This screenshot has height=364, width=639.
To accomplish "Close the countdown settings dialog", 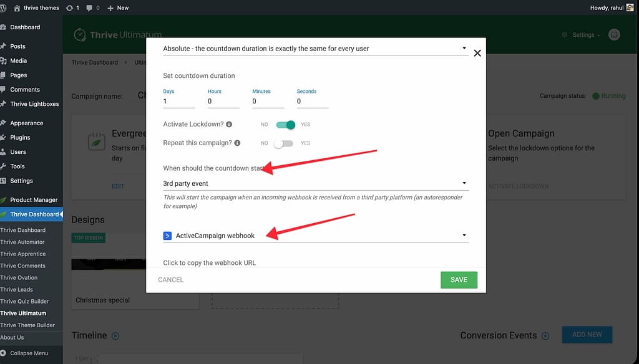I will coord(477,53).
